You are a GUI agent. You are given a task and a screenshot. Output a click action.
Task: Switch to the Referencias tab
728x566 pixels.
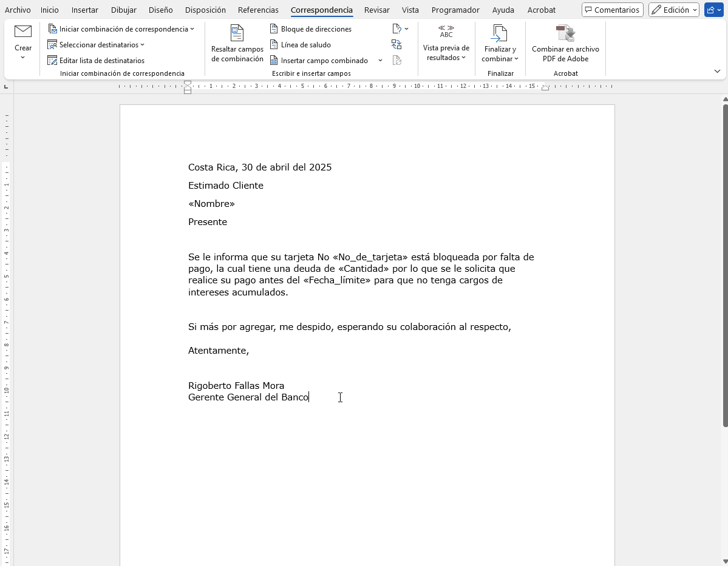tap(258, 10)
